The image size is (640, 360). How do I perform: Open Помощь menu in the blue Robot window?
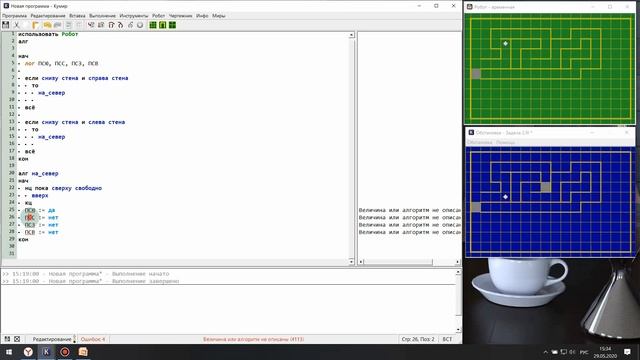[505, 142]
